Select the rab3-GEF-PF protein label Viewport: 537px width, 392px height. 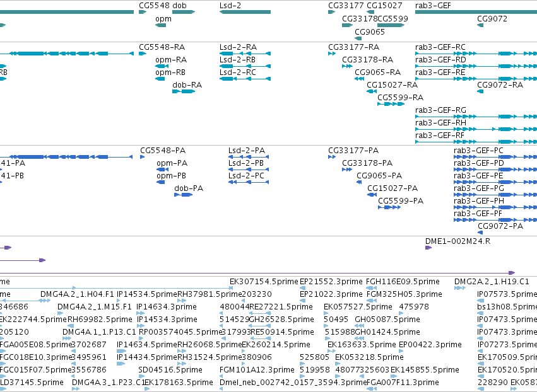coord(478,214)
